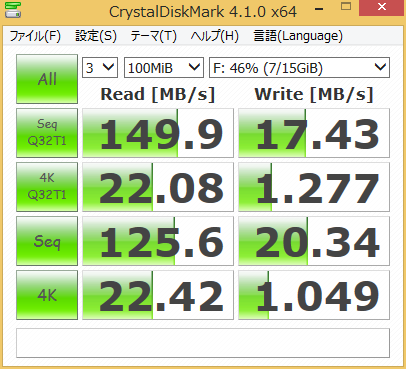Click the Write [MB/s] column header
This screenshot has width=406, height=369.
(314, 94)
